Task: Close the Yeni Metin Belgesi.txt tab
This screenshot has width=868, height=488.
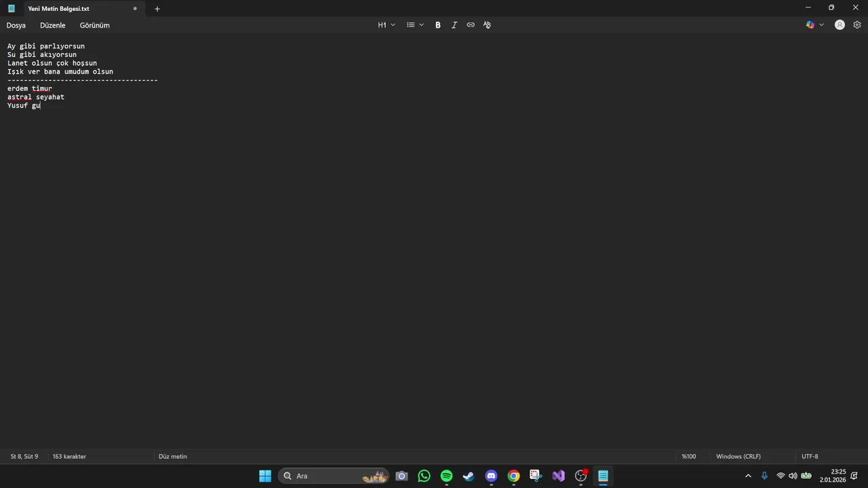Action: pos(135,9)
